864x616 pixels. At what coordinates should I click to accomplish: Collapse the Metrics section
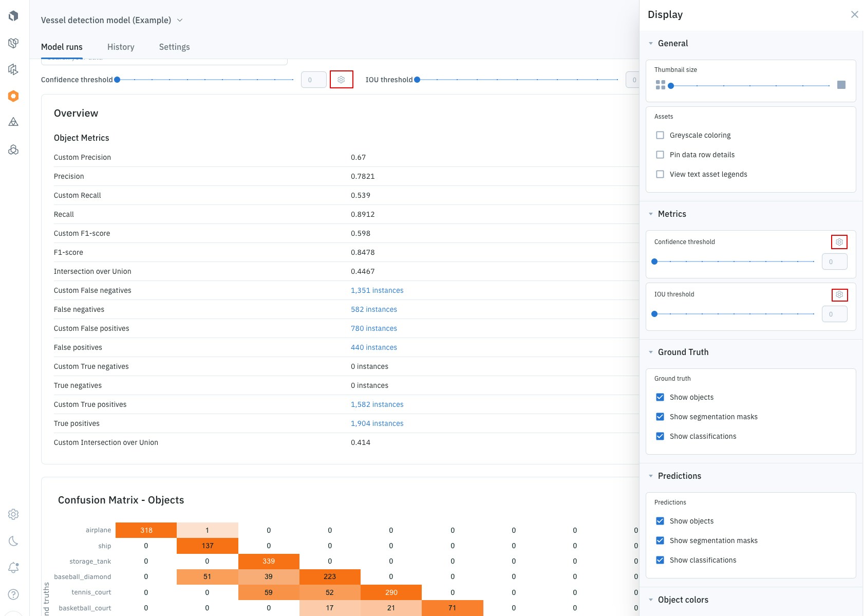click(651, 214)
